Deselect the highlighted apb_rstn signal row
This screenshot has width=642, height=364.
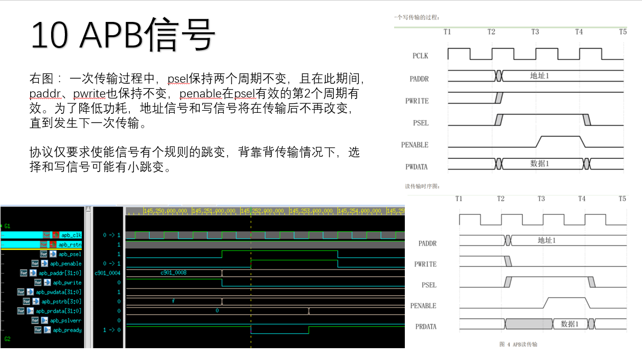click(x=72, y=245)
